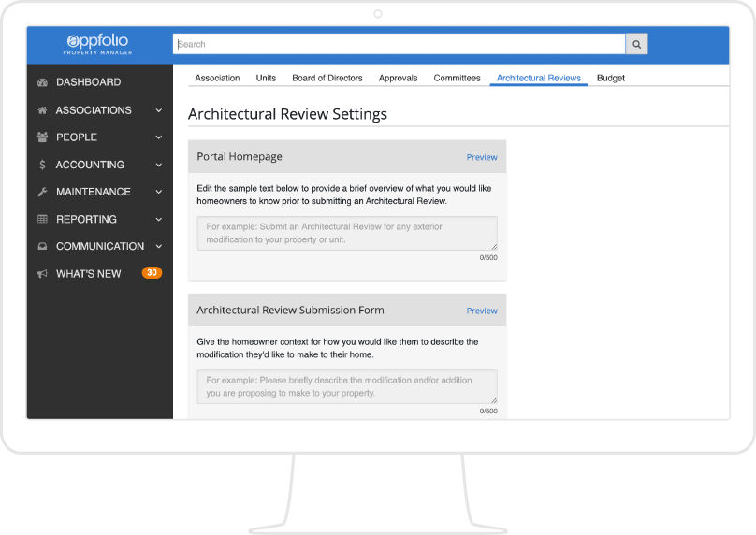Image resolution: width=756 pixels, height=535 pixels.
Task: Preview the Architectural Review Submission Form
Action: [x=482, y=311]
